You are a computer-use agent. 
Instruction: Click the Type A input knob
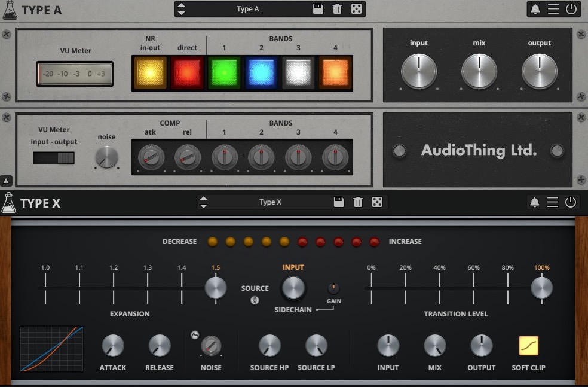tap(419, 71)
